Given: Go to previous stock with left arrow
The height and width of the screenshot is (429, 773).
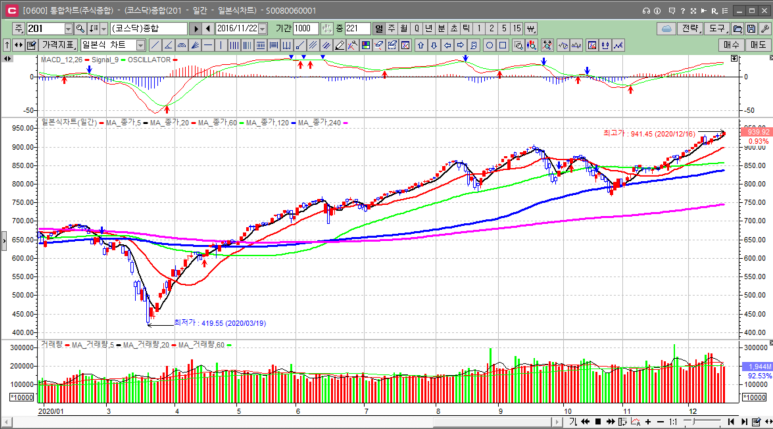Looking at the screenshot, I should (208, 29).
